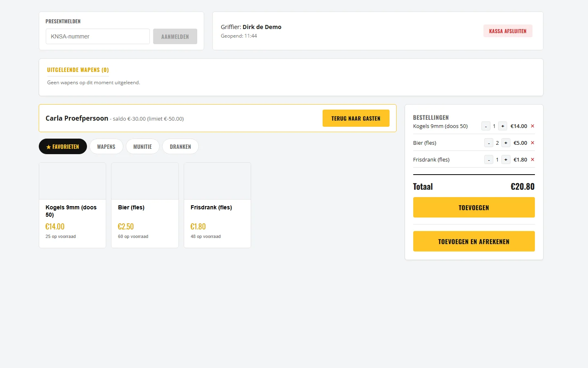The image size is (588, 368).
Task: Focus the KNSA-nummer input field
Action: point(98,36)
